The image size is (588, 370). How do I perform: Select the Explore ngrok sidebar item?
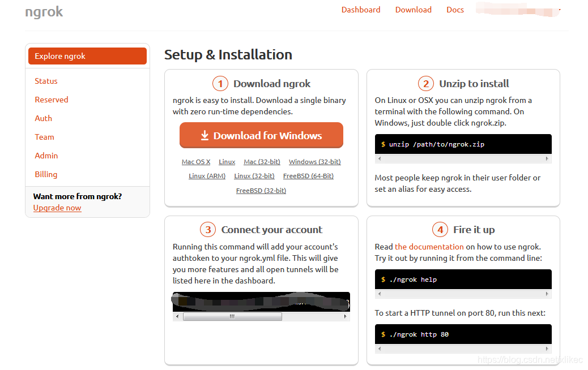pos(87,56)
